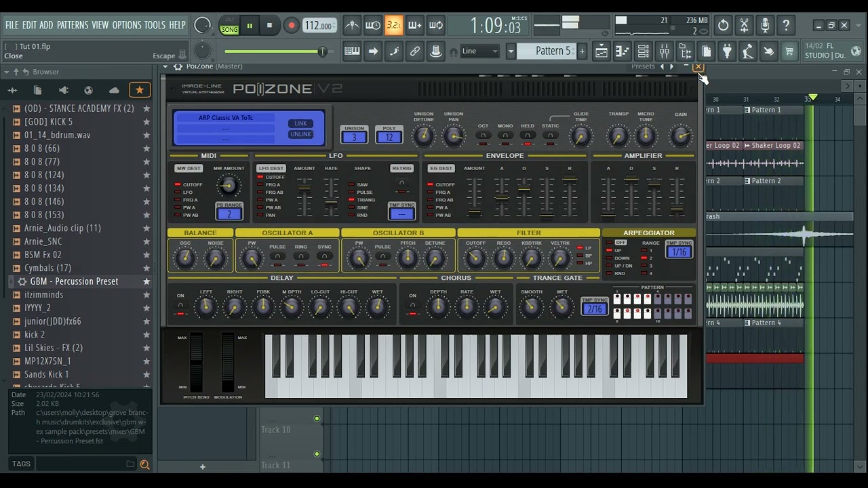
Task: Toggle the OCT switch in PoiZone
Action: click(483, 136)
